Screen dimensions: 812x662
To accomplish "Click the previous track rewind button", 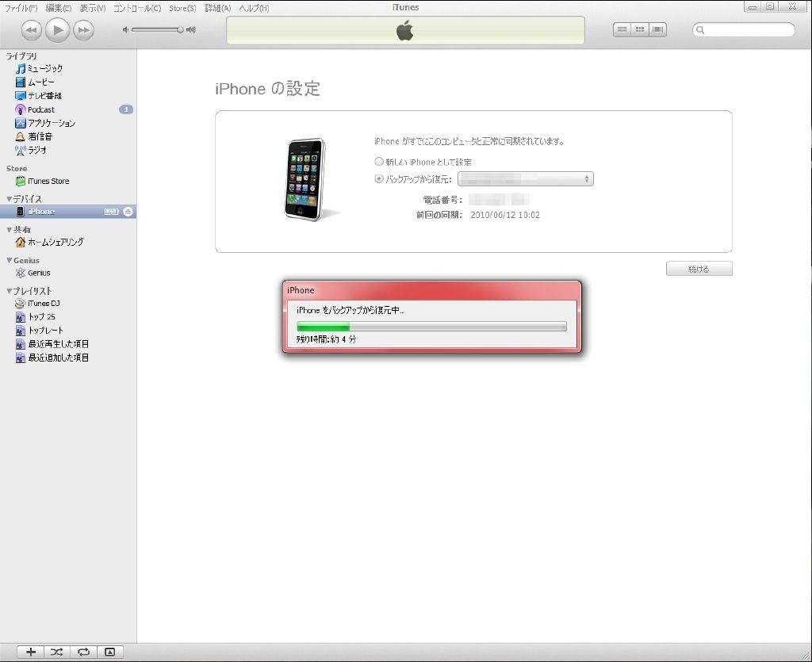I will [31, 30].
